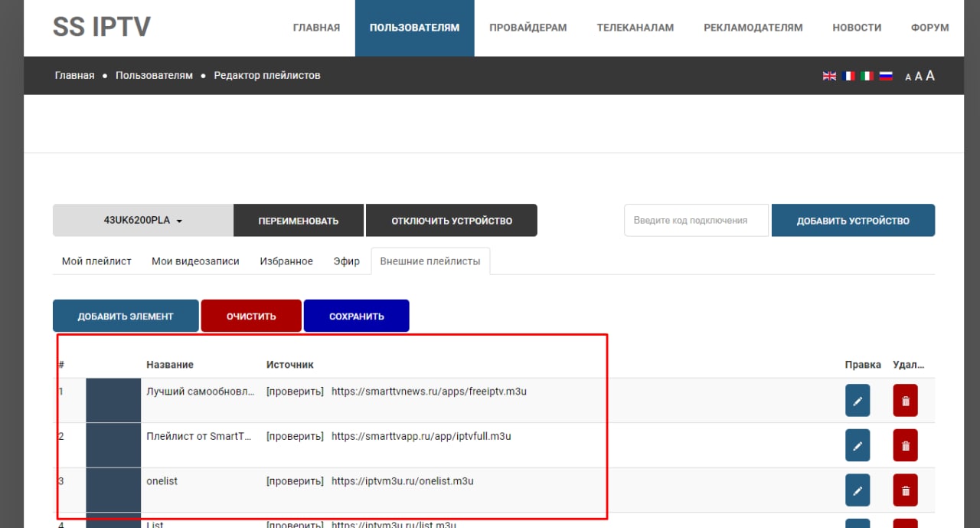The image size is (980, 528).
Task: Open the 43UK6200PLA device dropdown
Action: coord(143,220)
